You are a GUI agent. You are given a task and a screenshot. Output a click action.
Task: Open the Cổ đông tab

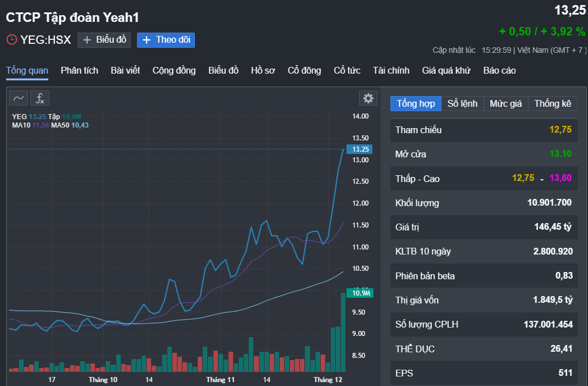304,71
